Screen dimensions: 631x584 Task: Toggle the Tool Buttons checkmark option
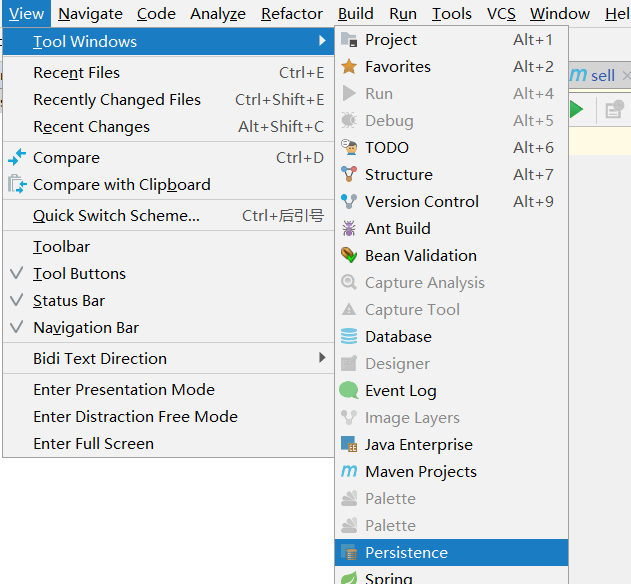click(79, 274)
